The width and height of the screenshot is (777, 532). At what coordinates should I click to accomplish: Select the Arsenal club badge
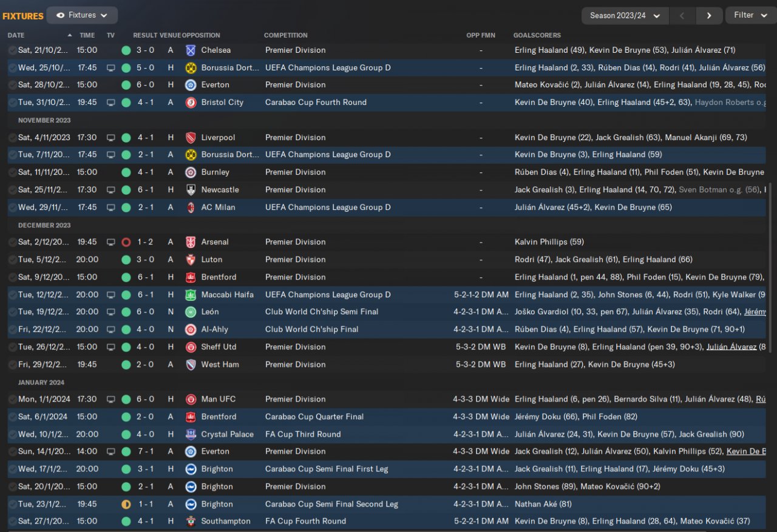pos(191,242)
